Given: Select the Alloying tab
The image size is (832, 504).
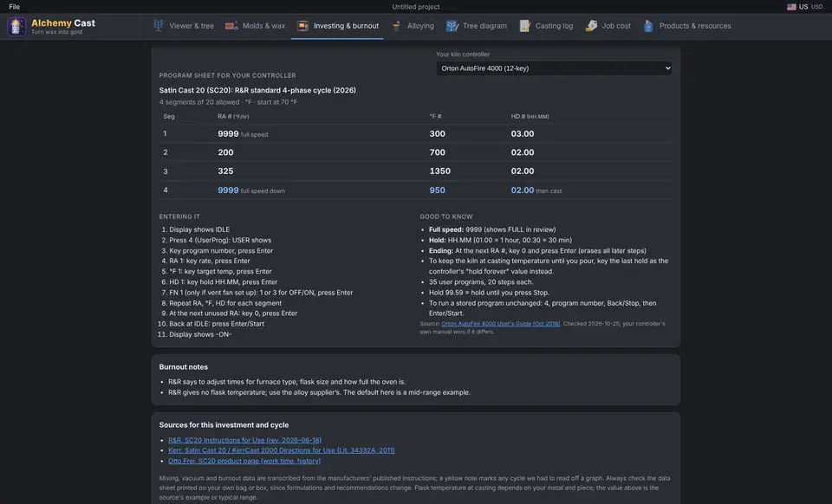Looking at the screenshot, I should [413, 26].
